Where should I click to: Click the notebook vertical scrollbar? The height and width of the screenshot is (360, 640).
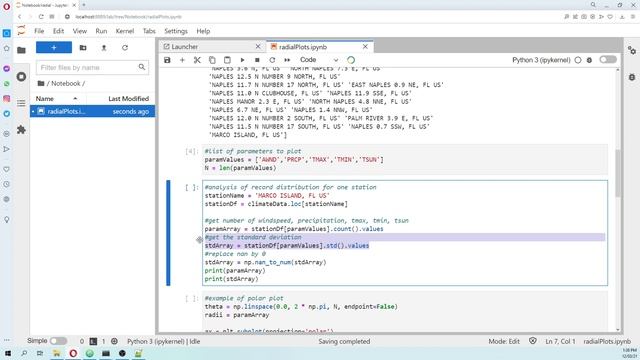[x=618, y=173]
